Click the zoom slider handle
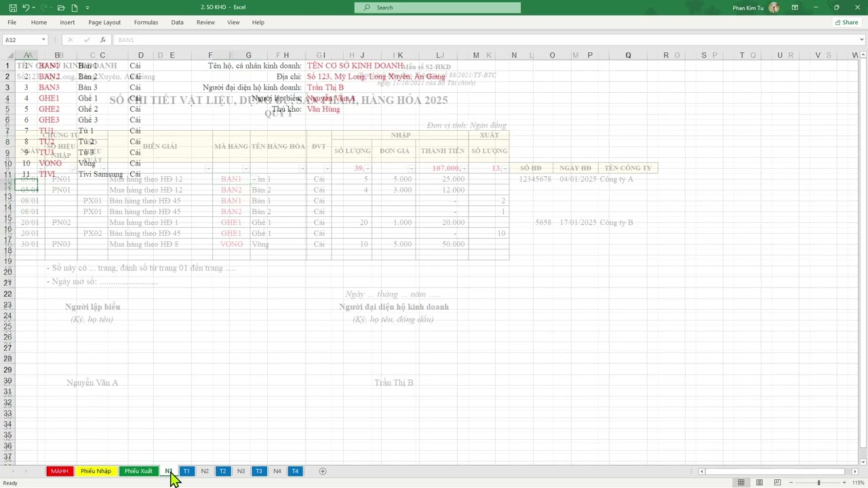The image size is (868, 488). click(818, 483)
